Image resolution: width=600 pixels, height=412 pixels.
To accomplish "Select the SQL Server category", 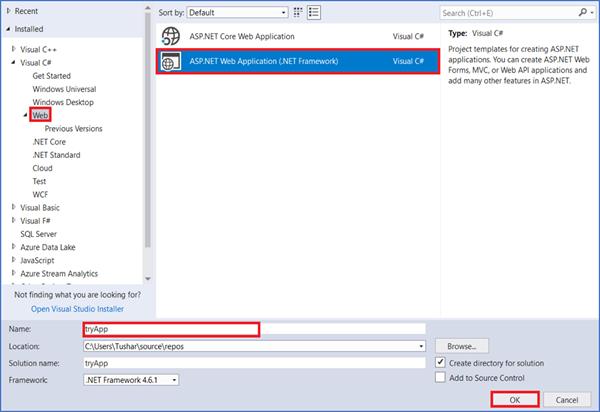I will point(38,234).
